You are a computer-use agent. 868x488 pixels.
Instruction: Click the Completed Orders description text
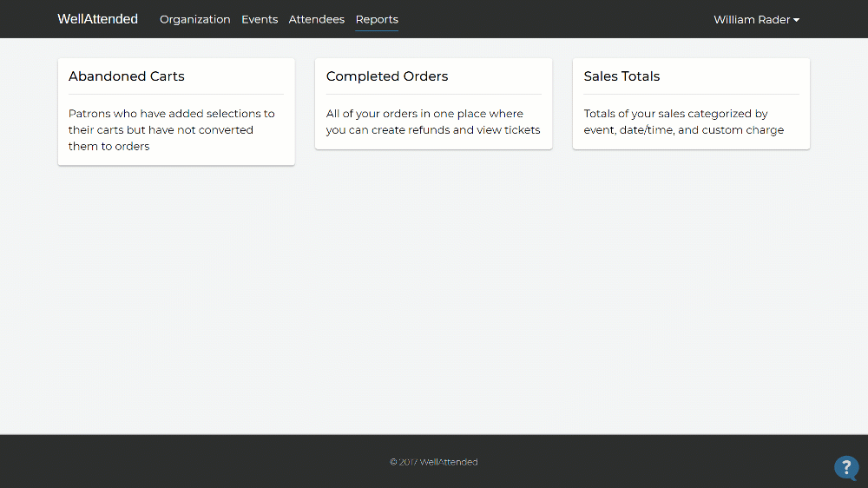click(433, 122)
